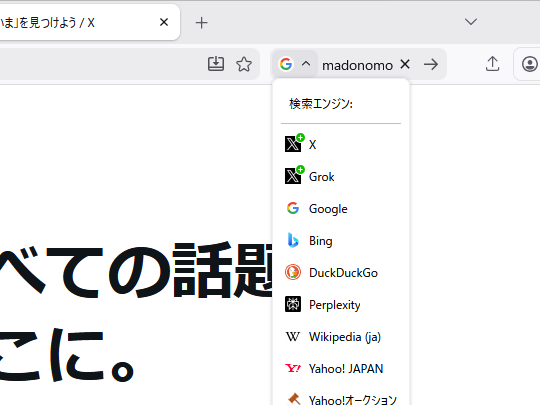Select Grok search engine from the list

(x=341, y=176)
